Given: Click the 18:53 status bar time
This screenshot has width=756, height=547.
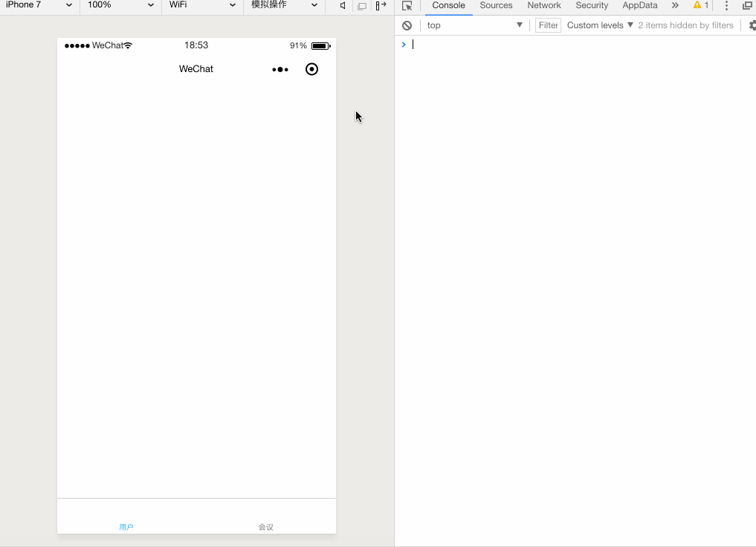Looking at the screenshot, I should tap(196, 45).
